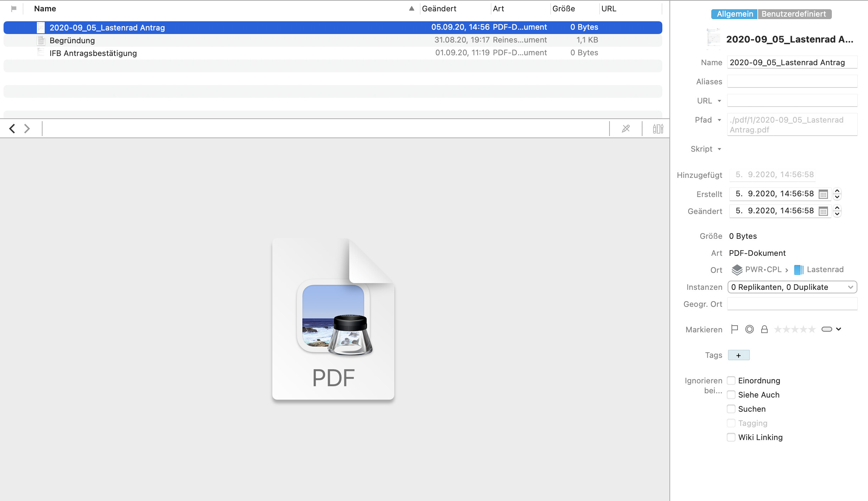This screenshot has height=501, width=868.
Task: Select the Begründung row
Action: tap(333, 40)
